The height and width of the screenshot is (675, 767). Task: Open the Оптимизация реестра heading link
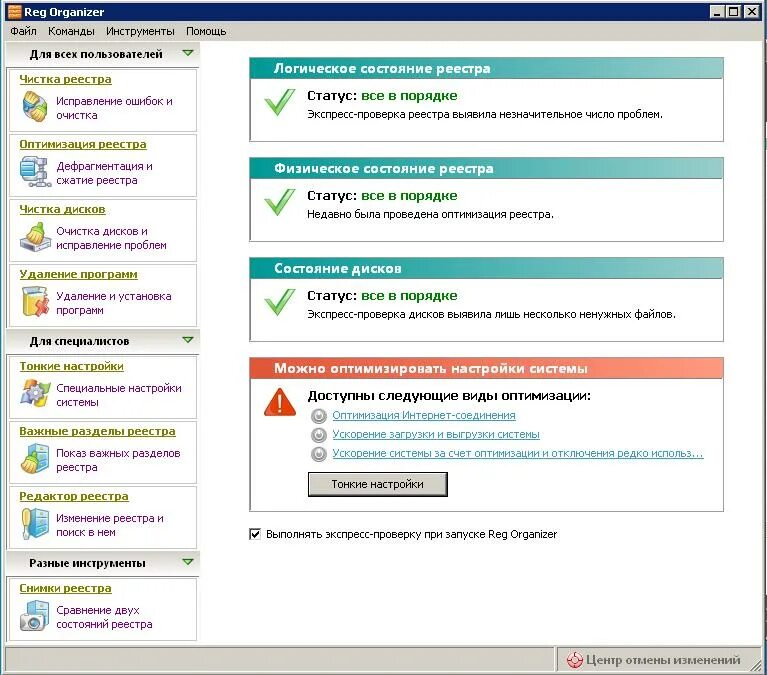pyautogui.click(x=83, y=144)
